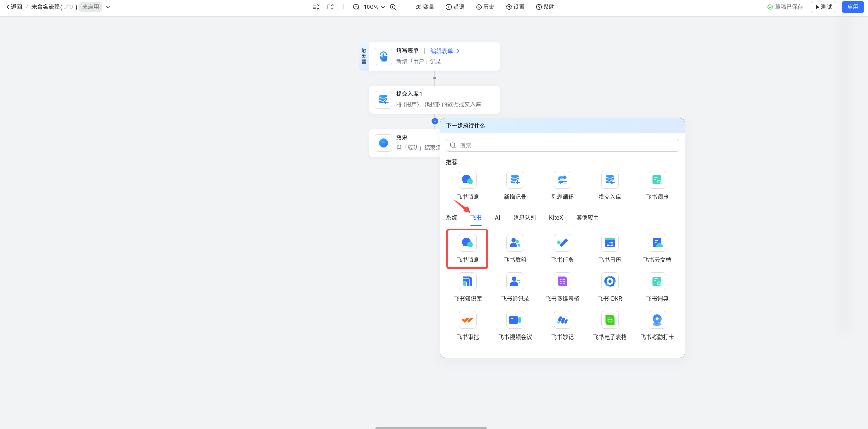Switch to the 飞书 tab
This screenshot has width=868, height=429.
click(x=476, y=218)
